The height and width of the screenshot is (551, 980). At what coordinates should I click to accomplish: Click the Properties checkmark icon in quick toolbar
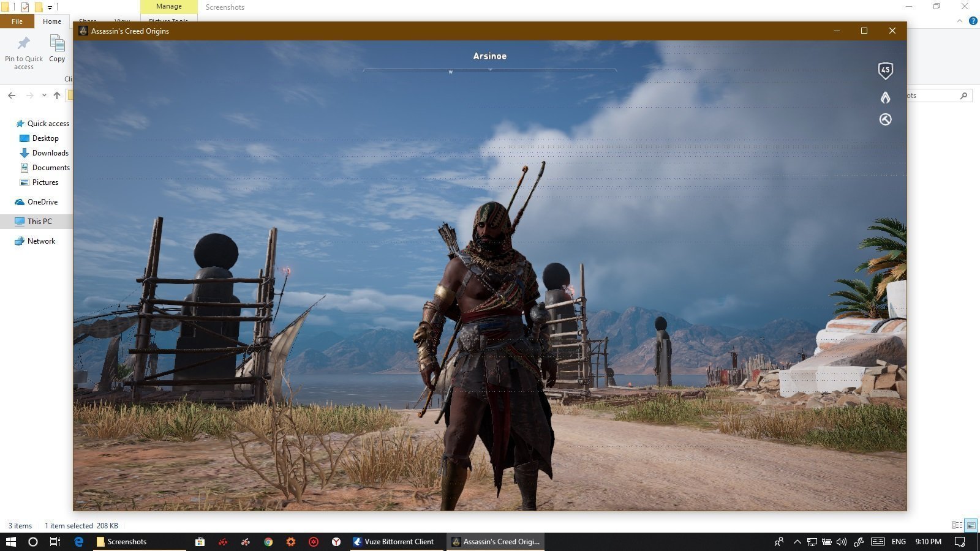pos(25,7)
